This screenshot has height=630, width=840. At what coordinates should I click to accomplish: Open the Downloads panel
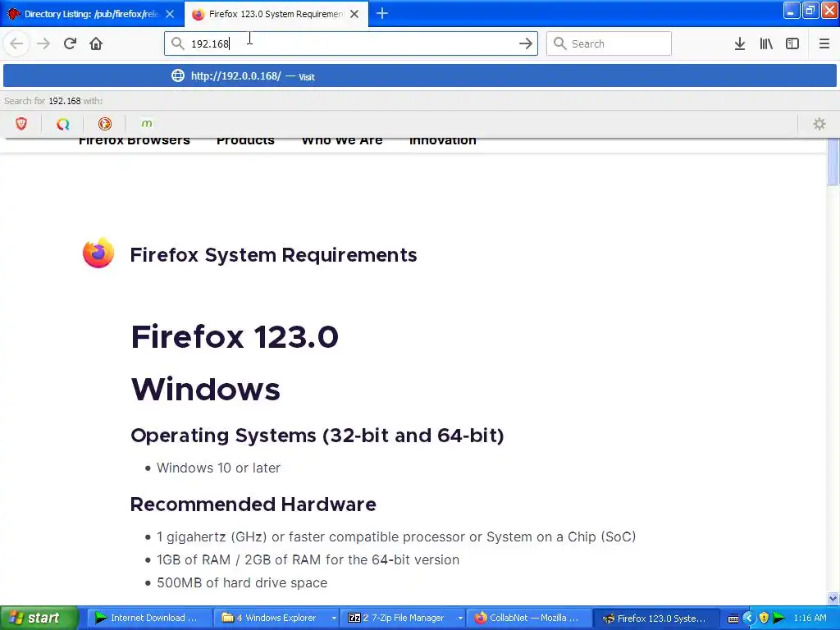click(740, 43)
